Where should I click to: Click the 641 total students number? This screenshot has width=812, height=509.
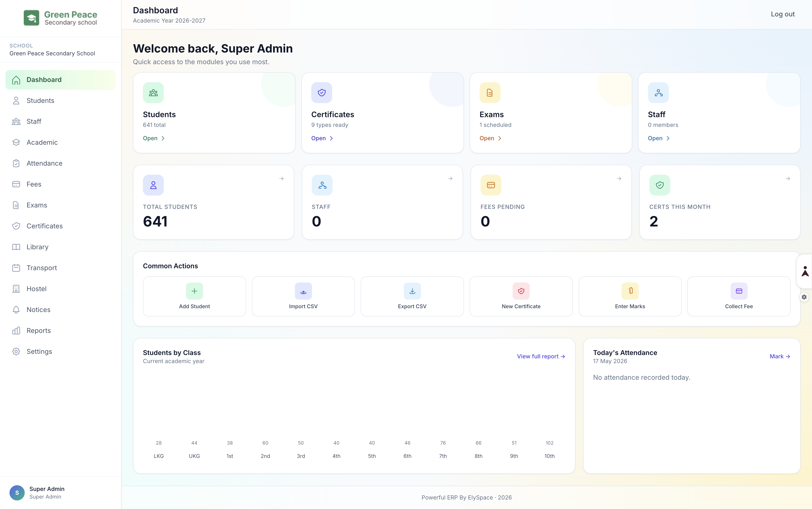pos(155,221)
